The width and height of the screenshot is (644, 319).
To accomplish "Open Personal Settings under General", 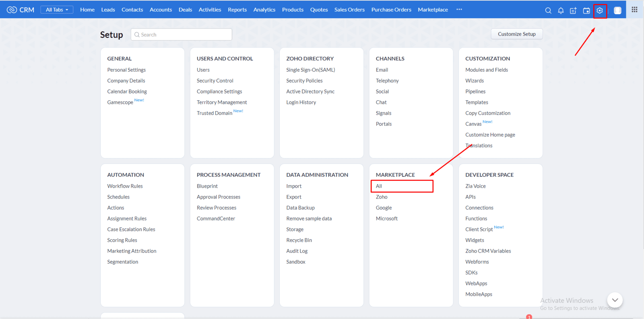I will click(x=126, y=70).
